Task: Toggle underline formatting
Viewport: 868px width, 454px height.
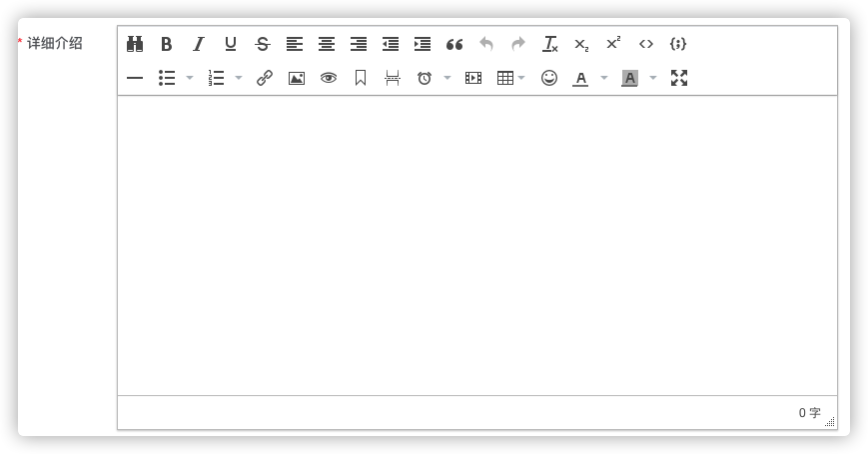Action: tap(231, 44)
